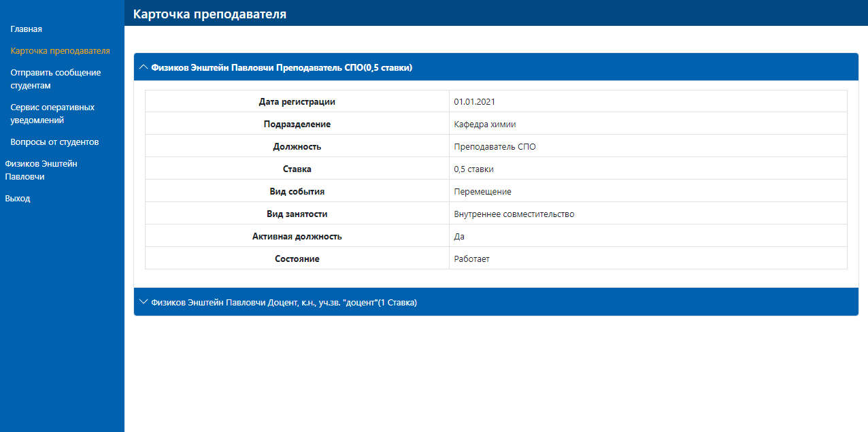This screenshot has height=432, width=868.
Task: Log out via Выход link
Action: [18, 199]
